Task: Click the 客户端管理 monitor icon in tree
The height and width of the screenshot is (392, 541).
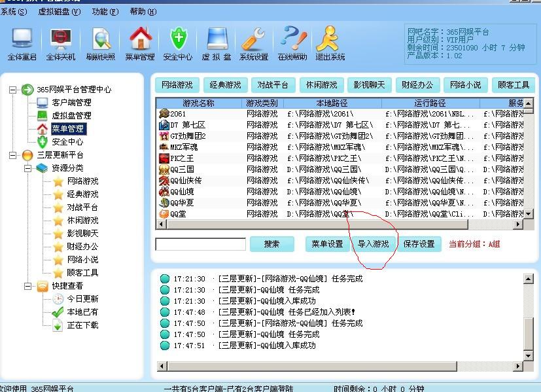Action: point(43,103)
